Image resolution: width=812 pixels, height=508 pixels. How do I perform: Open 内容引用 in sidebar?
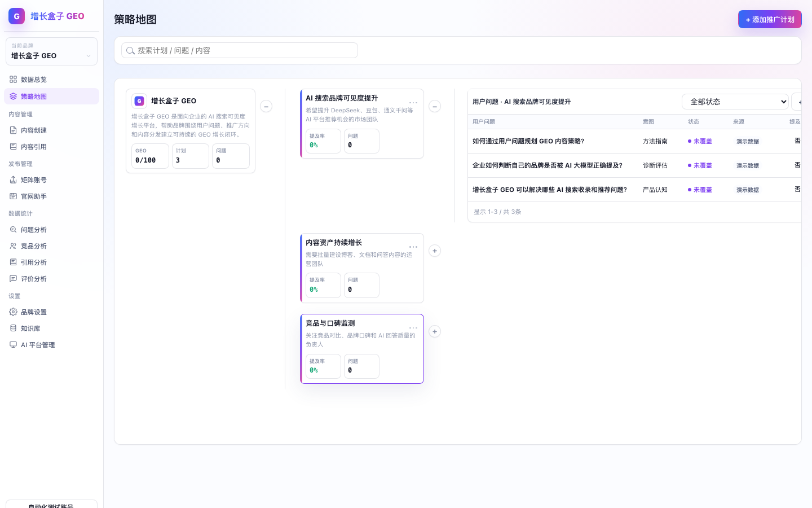coord(51,147)
